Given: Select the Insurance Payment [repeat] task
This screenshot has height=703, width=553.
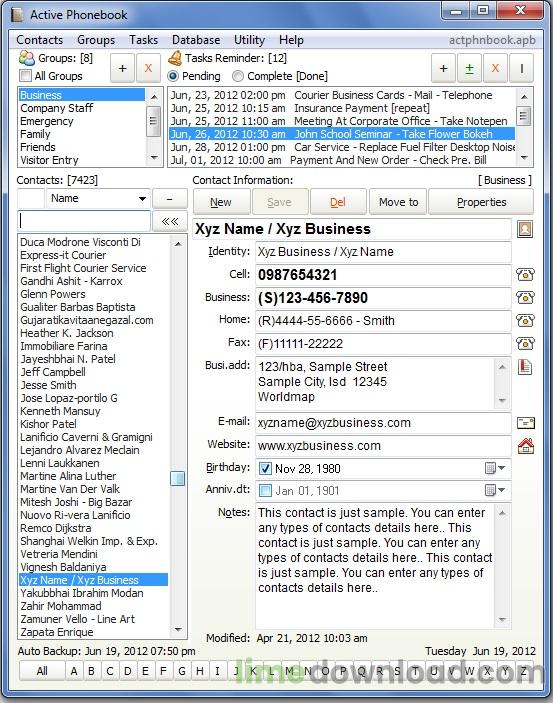Looking at the screenshot, I should 342,108.
